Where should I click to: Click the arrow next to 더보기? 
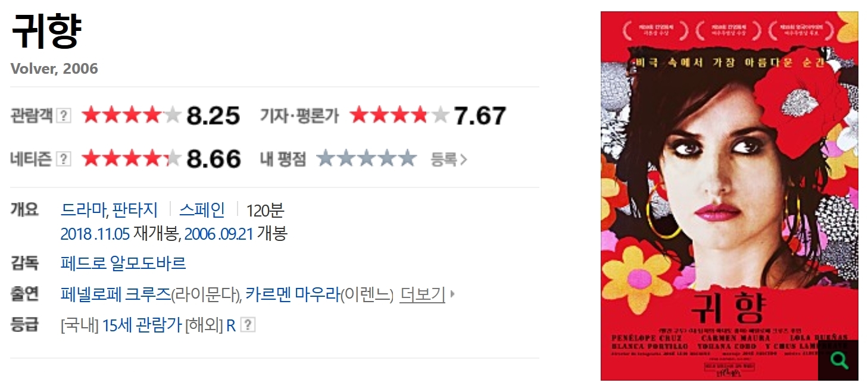click(x=452, y=294)
